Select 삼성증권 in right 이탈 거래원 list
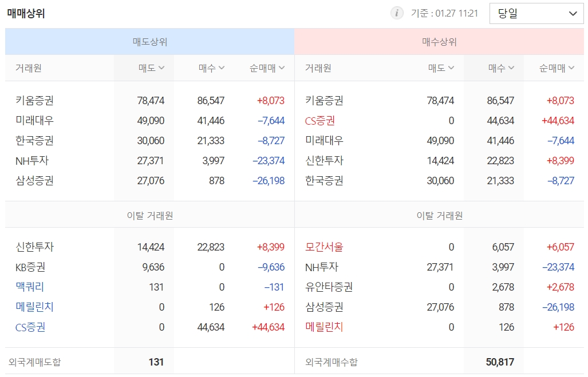This screenshot has width=588, height=377. coord(324,307)
